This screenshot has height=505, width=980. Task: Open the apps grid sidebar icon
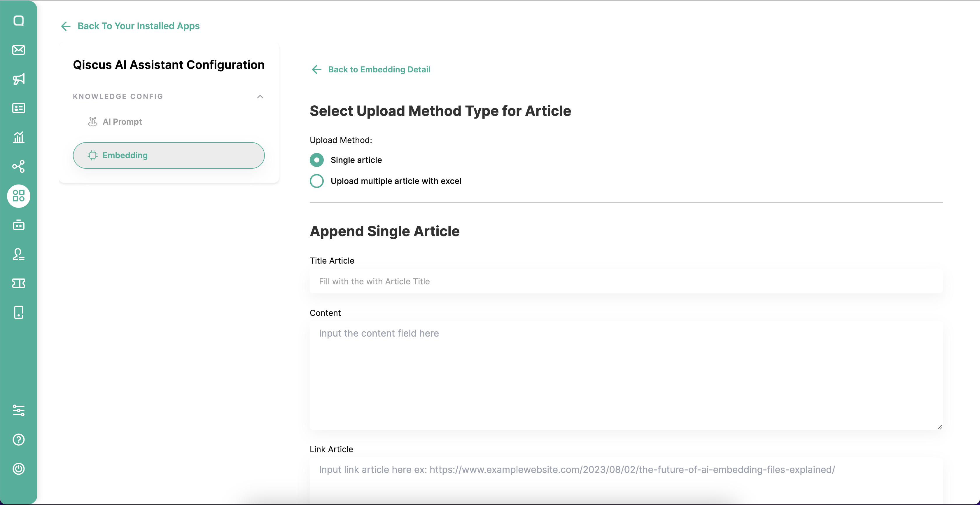point(19,196)
